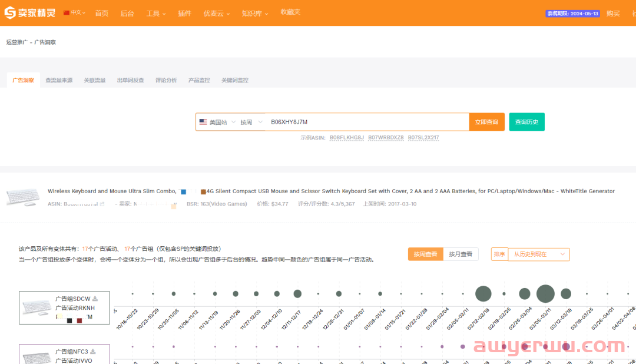Open the 知识库 menu

[254, 13]
